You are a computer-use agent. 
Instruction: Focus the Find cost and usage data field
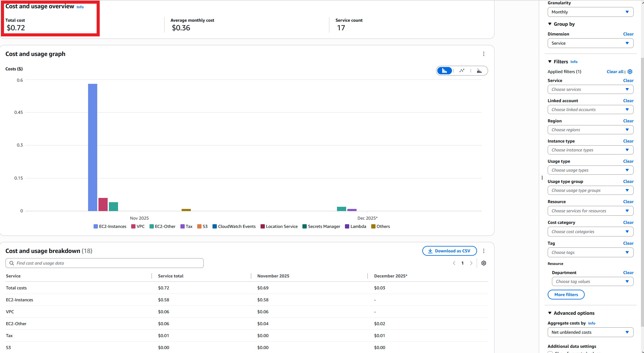(x=105, y=263)
